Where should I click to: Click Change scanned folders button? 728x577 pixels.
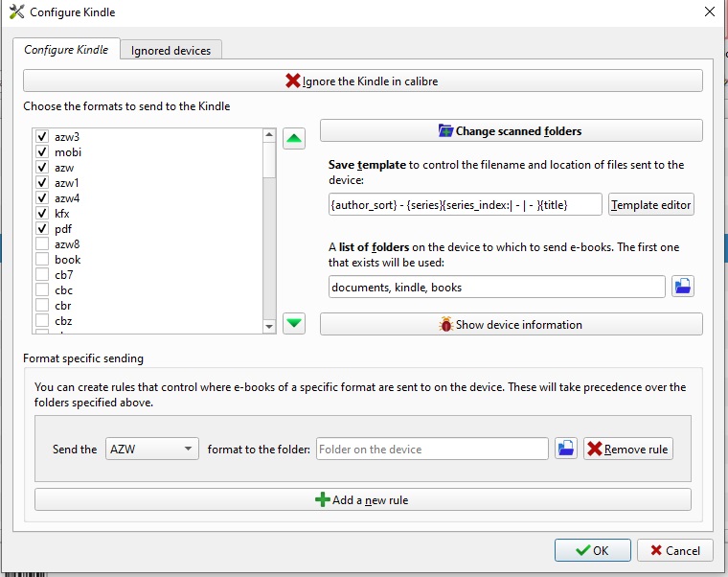pos(512,130)
